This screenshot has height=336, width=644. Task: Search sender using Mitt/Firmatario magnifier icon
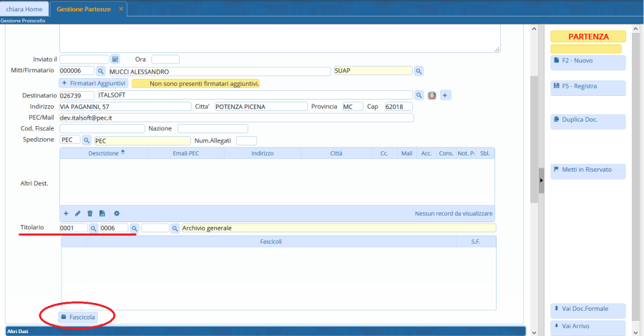pos(101,71)
